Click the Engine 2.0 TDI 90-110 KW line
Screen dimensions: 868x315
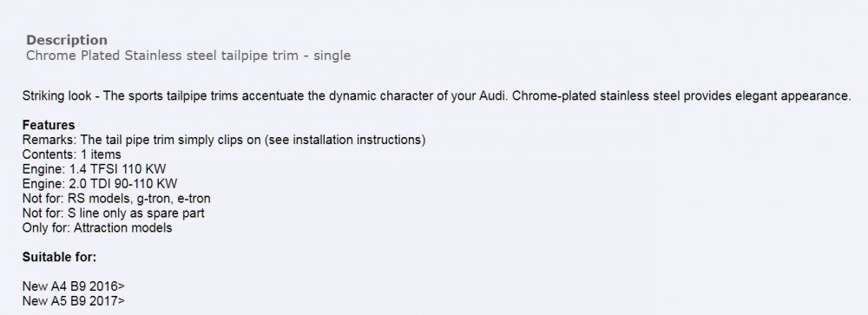coord(100,184)
